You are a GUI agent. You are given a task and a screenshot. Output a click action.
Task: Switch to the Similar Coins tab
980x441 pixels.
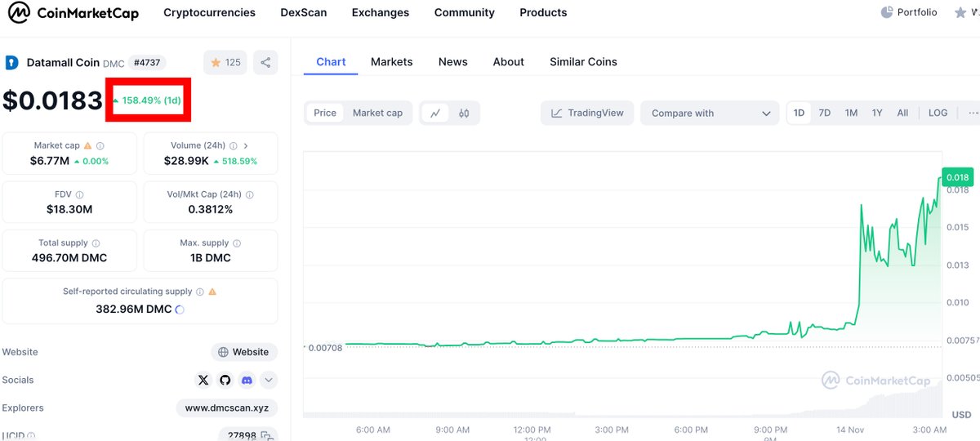tap(583, 62)
